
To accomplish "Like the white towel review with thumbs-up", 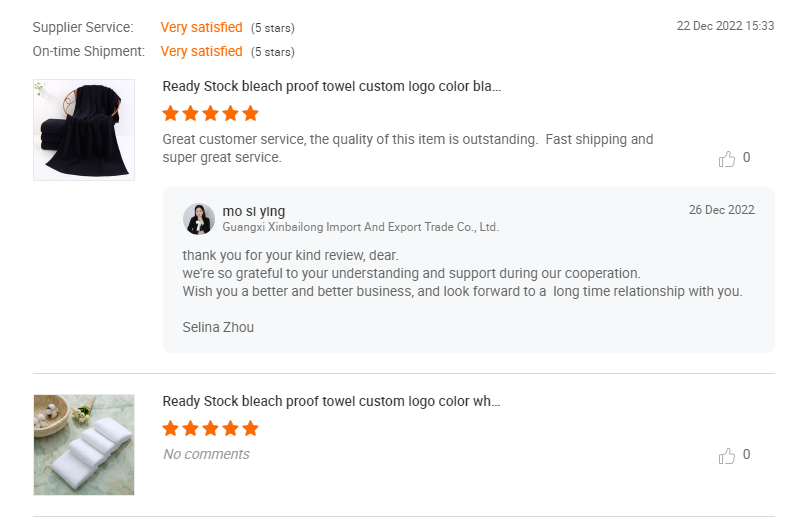I will click(727, 456).
